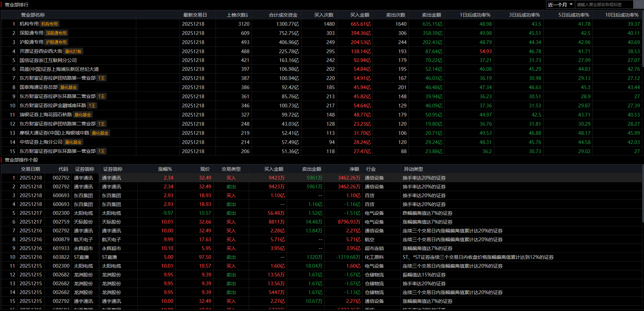Viewport: 644px width, 311px height.
Task: Sort by 上榜次数 column header
Action: (x=237, y=15)
